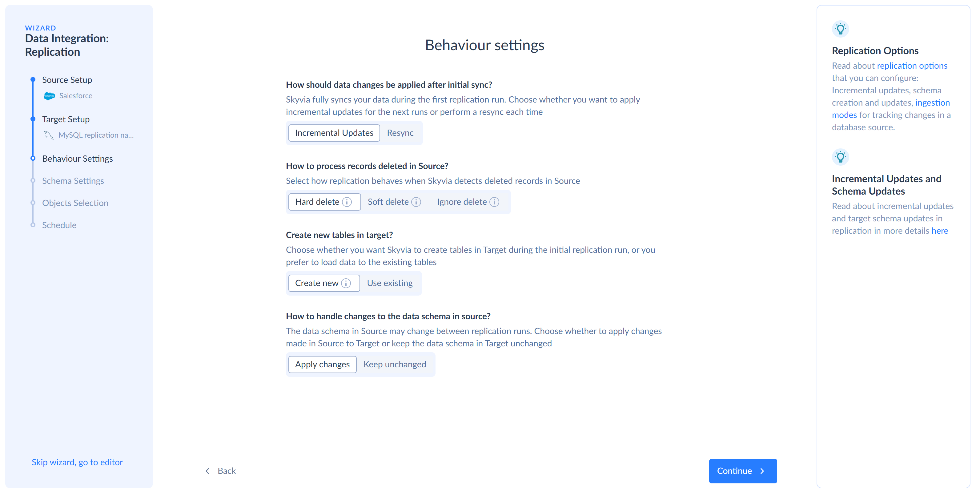Click the Hard delete info icon
The width and height of the screenshot is (980, 492).
(x=347, y=202)
